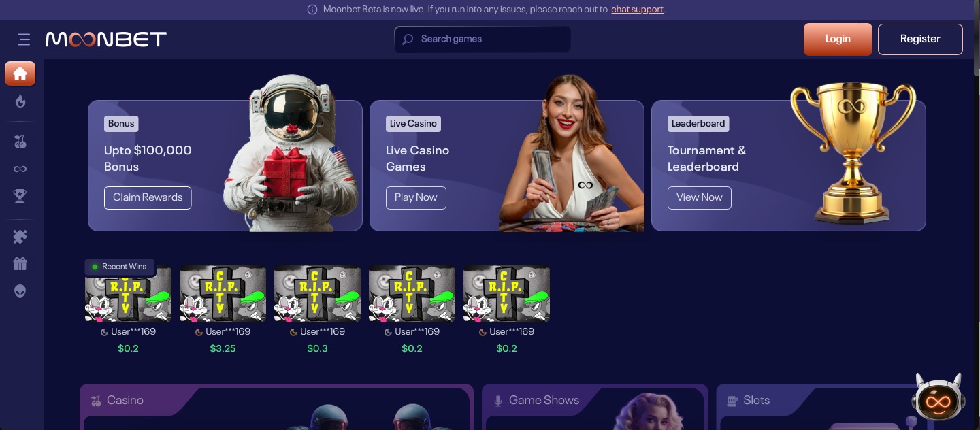Click the Login button

(838, 39)
